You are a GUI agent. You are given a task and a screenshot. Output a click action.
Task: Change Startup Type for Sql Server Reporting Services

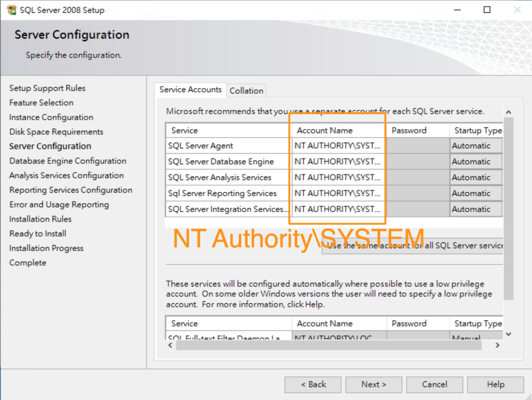[x=476, y=193]
